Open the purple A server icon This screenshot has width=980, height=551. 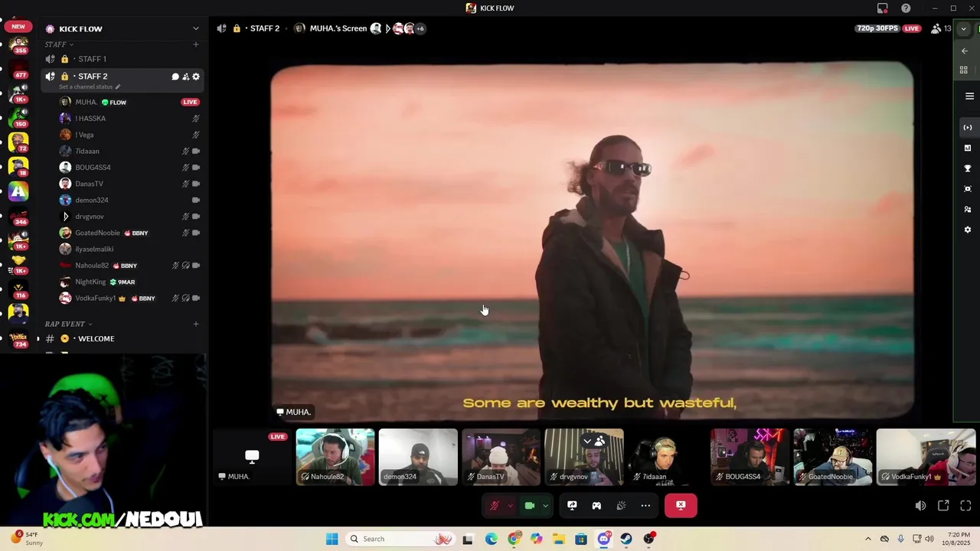coord(18,192)
